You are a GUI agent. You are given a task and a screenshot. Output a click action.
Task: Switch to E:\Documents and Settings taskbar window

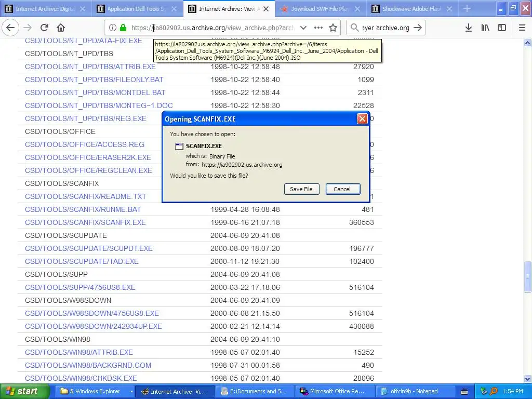click(x=255, y=392)
